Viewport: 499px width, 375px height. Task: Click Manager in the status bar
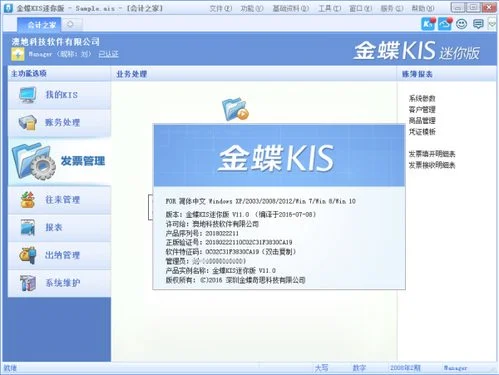pos(455,368)
